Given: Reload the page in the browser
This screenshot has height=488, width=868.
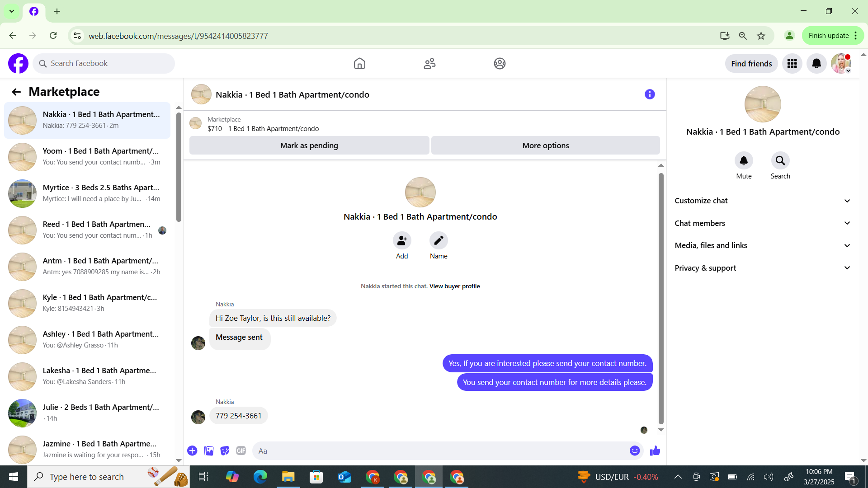Looking at the screenshot, I should pyautogui.click(x=53, y=36).
